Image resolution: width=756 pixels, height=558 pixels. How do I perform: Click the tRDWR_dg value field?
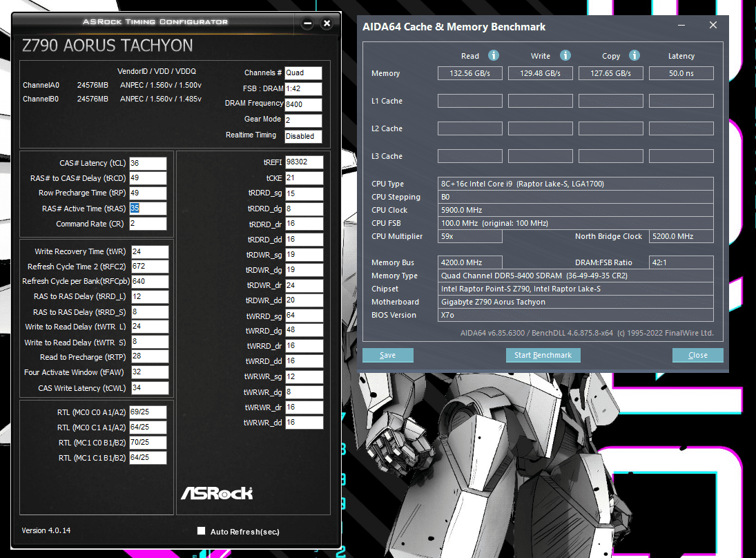point(304,270)
